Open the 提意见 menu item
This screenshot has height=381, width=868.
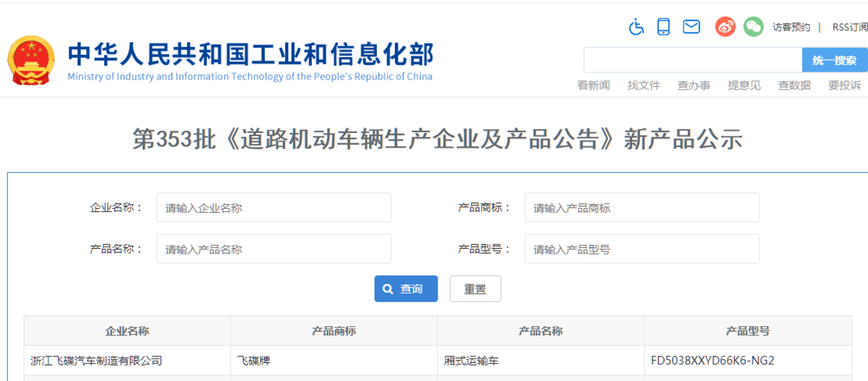point(744,85)
